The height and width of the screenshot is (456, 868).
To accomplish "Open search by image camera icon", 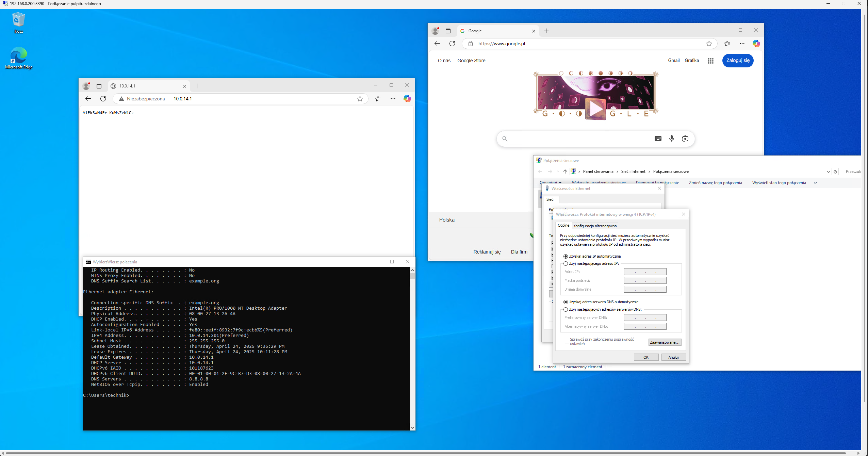I will click(x=685, y=139).
